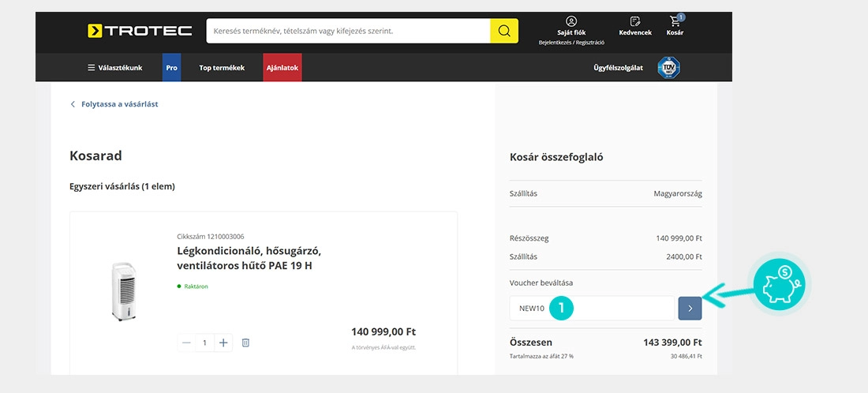This screenshot has height=393, width=868.
Task: Click the Raktáron stock status
Action: click(192, 286)
